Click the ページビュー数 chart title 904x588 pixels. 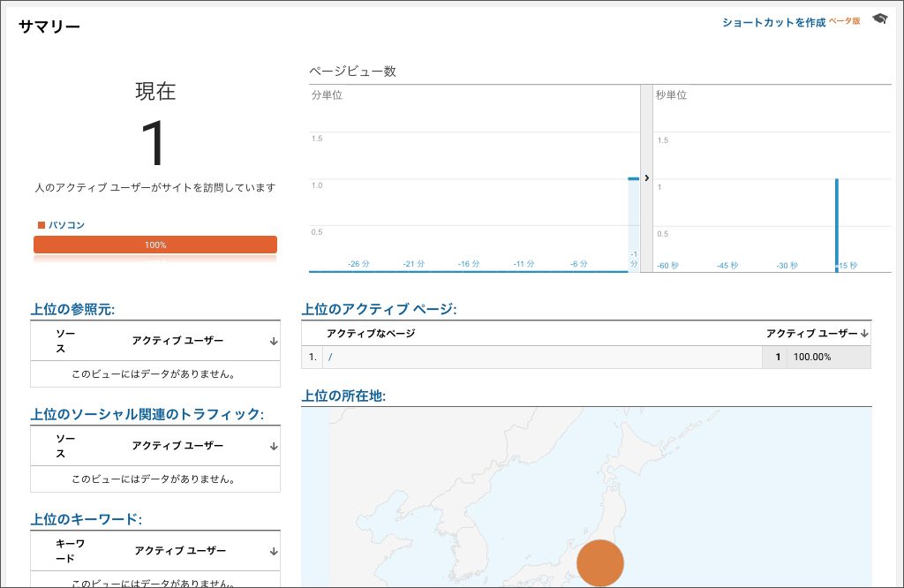(352, 71)
